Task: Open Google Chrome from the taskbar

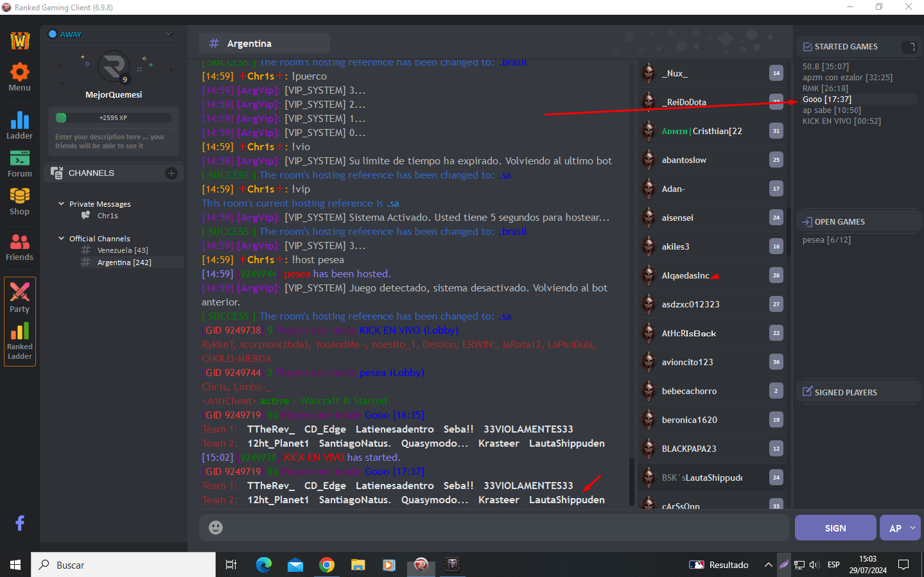Action: point(327,565)
